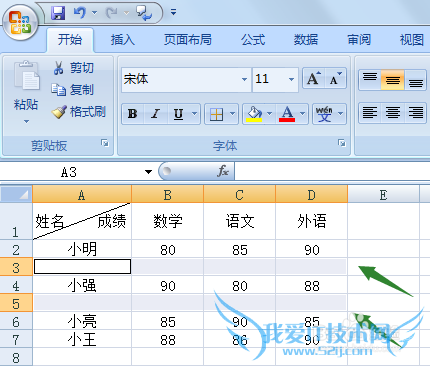430x366 pixels.
Task: Select column B header
Action: click(x=168, y=194)
